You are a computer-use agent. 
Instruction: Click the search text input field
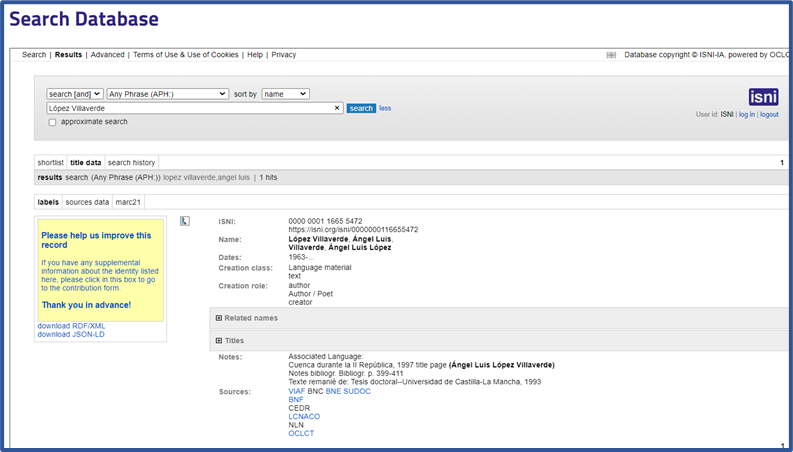pos(190,108)
